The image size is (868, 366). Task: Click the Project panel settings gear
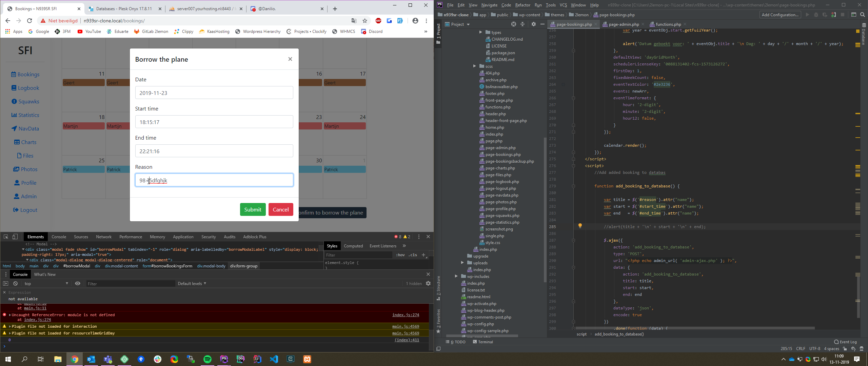coord(533,24)
